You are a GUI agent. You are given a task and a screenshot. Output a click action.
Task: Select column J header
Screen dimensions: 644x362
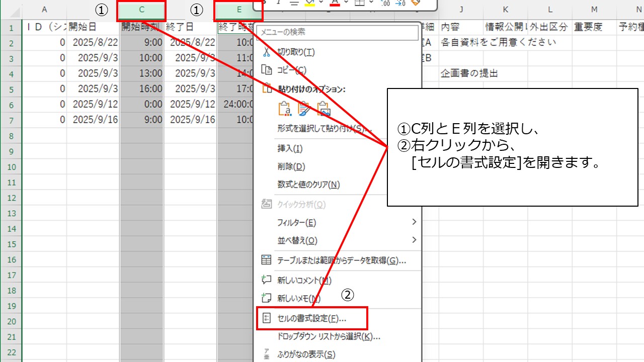461,10
